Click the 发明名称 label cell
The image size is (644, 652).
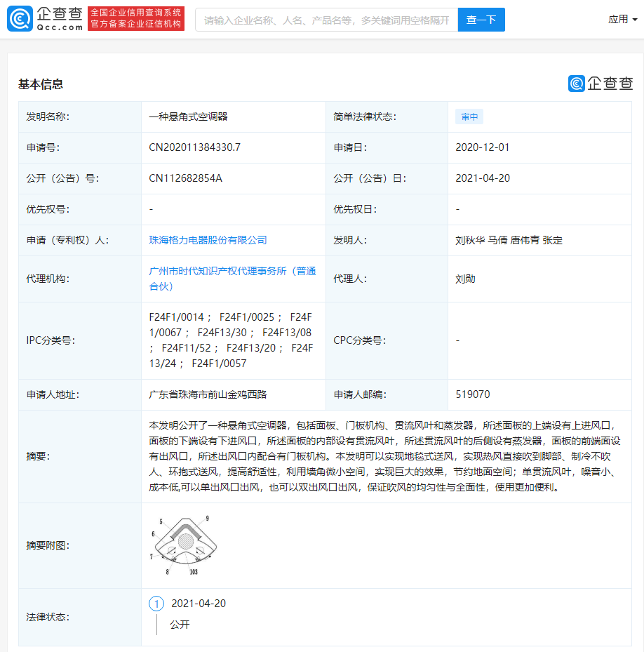(x=80, y=117)
